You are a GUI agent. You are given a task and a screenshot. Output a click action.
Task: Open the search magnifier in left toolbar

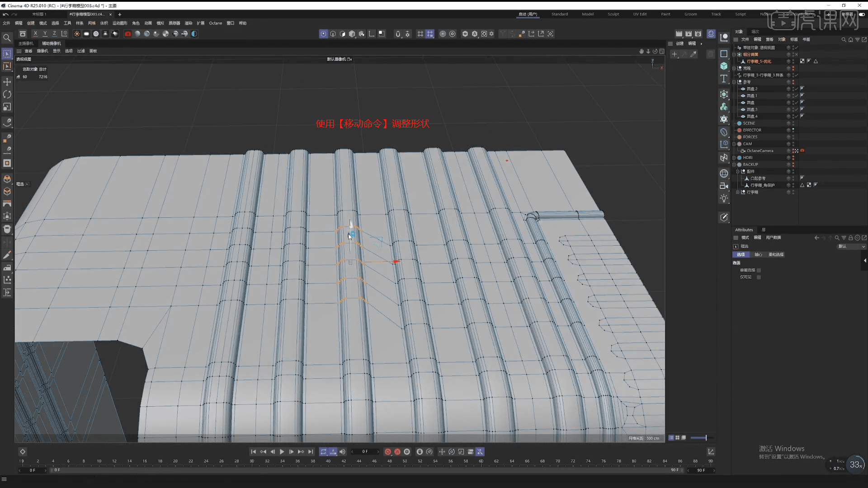(x=7, y=38)
